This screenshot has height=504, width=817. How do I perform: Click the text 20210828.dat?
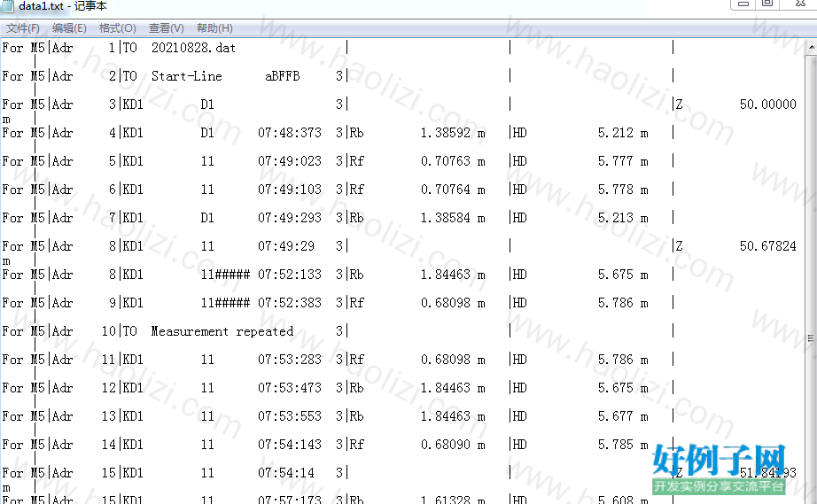193,48
